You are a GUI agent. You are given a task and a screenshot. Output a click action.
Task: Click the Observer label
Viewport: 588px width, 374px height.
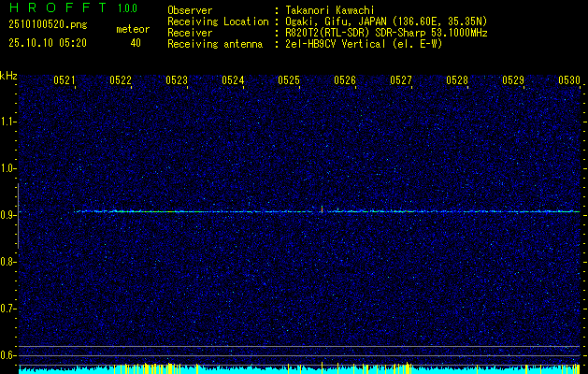(190, 10)
